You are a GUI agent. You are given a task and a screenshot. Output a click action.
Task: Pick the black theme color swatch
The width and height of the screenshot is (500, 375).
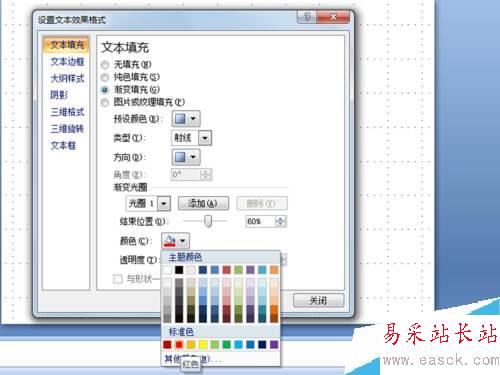coord(179,270)
